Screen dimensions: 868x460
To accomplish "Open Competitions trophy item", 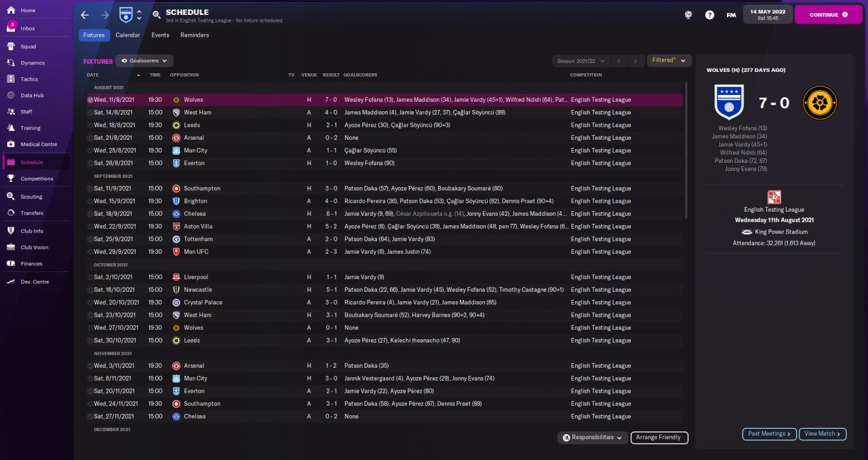I will coord(37,179).
